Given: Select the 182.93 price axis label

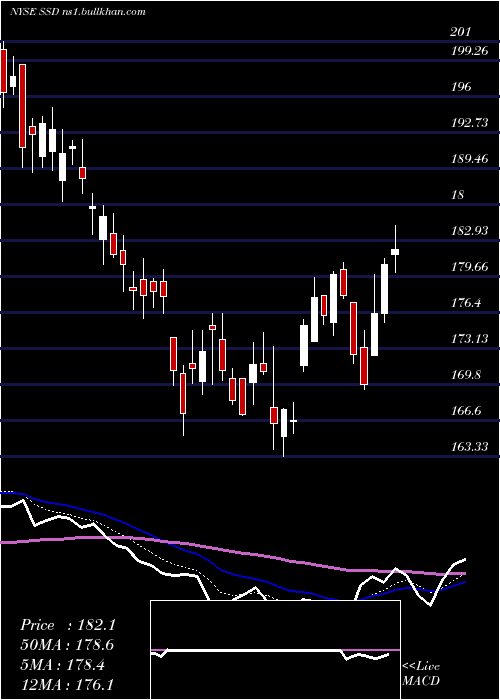Looking at the screenshot, I should [x=469, y=231].
